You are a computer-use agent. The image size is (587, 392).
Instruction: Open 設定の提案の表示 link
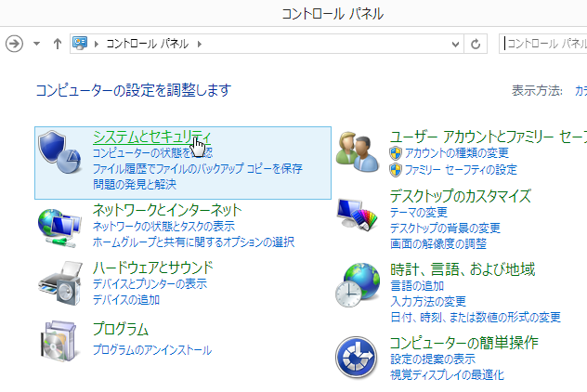(x=433, y=359)
